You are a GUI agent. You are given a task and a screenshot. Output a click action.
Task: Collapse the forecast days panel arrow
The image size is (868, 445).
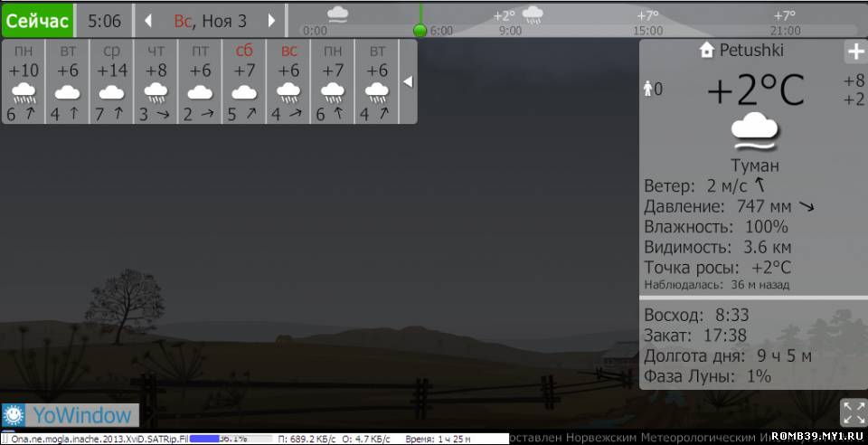coord(408,81)
